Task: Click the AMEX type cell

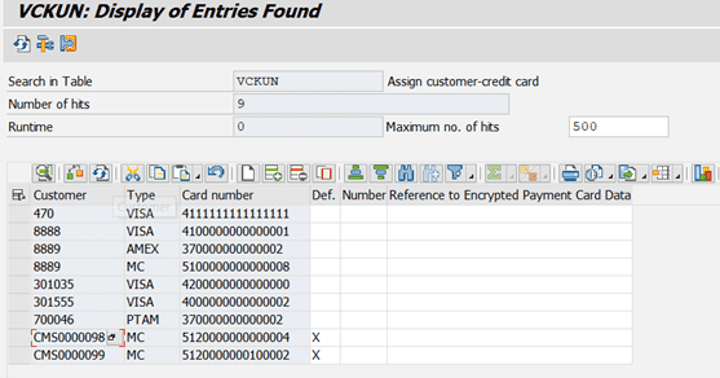Action: pos(152,249)
